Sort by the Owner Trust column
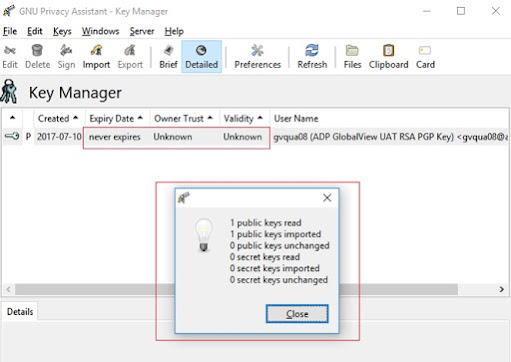The height and width of the screenshot is (362, 511). point(184,118)
